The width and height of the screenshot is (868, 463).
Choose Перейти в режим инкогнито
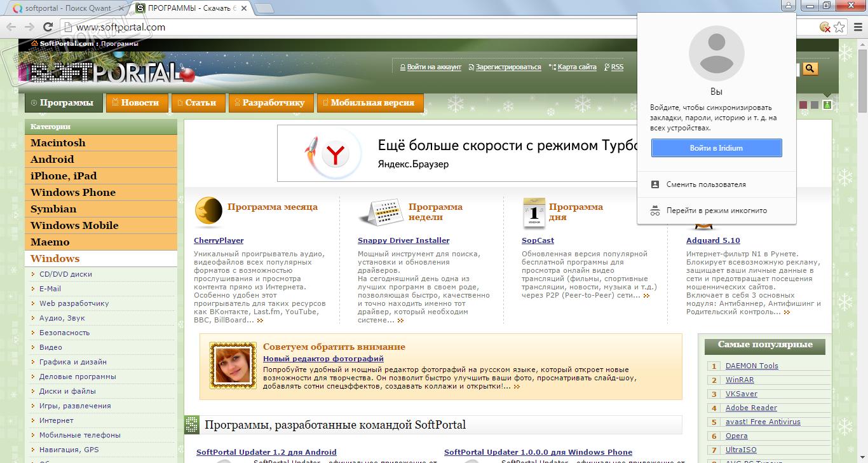tap(717, 211)
